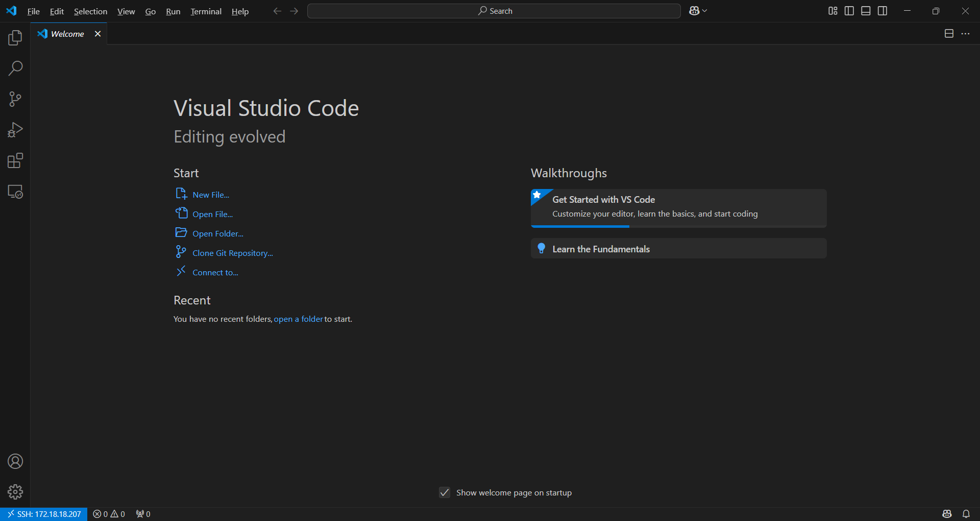Open the Remote Explorer view
This screenshot has width=980, height=521.
(15, 192)
